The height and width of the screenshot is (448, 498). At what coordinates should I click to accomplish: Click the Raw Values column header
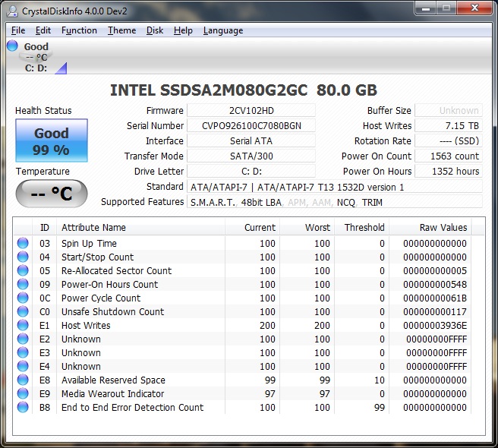click(x=430, y=228)
